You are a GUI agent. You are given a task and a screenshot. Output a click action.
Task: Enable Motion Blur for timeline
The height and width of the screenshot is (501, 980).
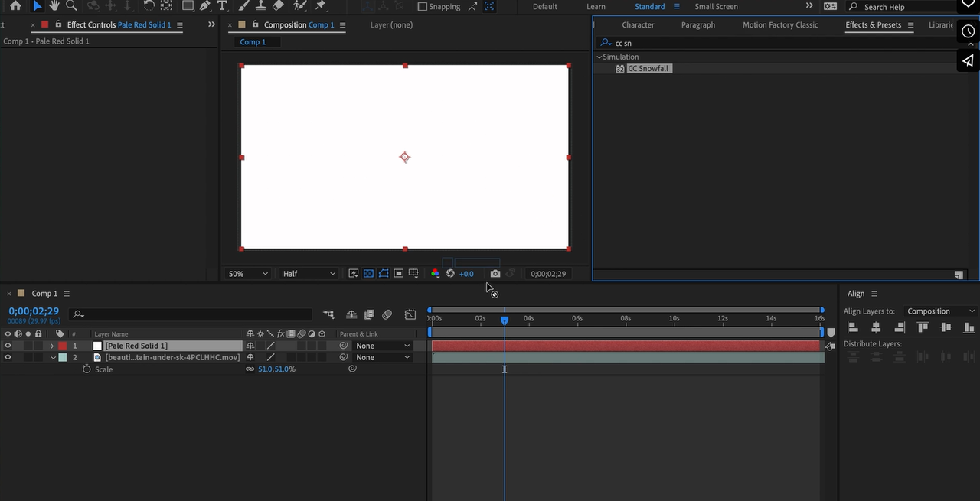pyautogui.click(x=387, y=314)
